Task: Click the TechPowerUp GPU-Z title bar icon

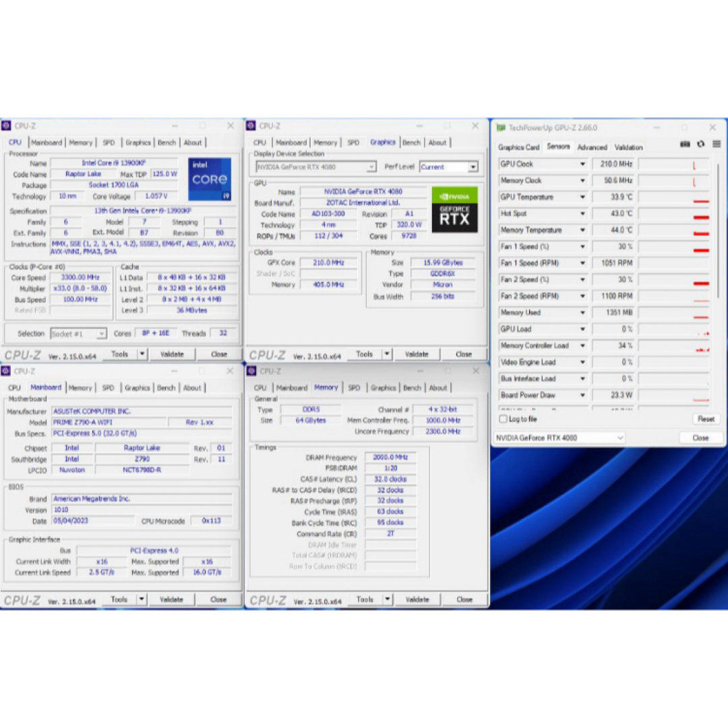Action: click(500, 127)
